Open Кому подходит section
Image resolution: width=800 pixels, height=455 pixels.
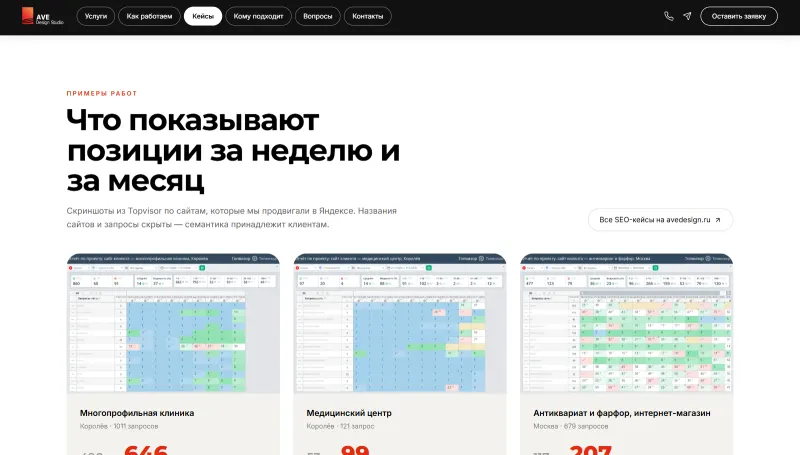click(258, 16)
